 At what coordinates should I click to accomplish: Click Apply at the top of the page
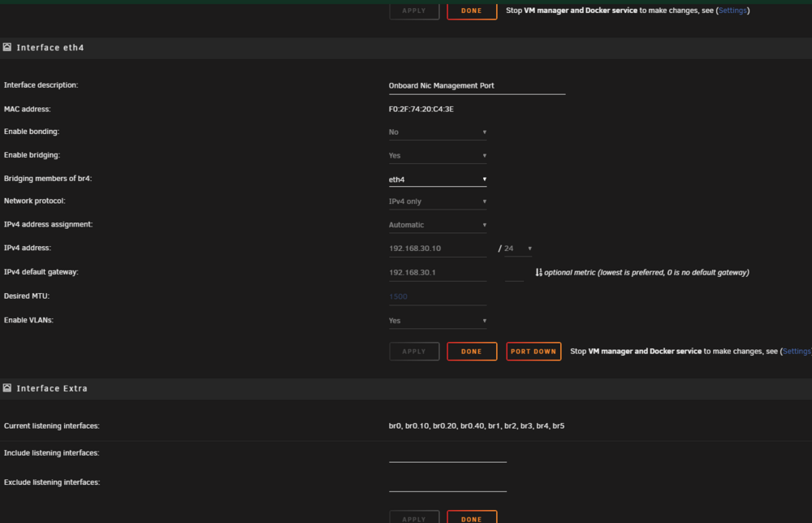point(414,11)
